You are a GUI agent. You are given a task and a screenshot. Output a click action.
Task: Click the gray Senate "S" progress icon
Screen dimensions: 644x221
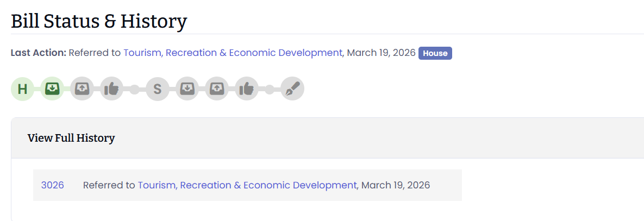click(157, 89)
